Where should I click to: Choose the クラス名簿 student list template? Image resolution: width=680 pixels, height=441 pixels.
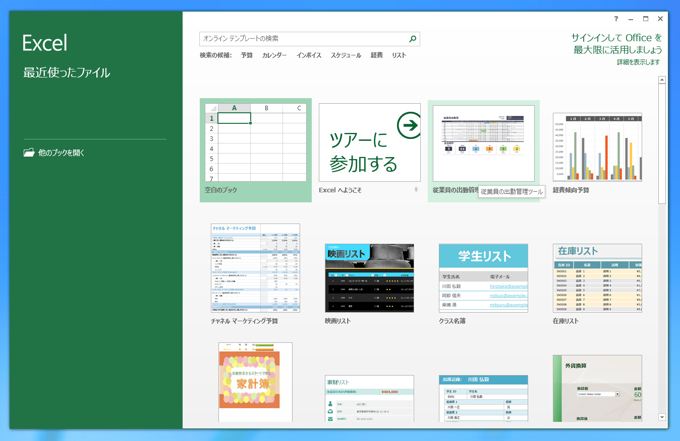[x=484, y=278]
